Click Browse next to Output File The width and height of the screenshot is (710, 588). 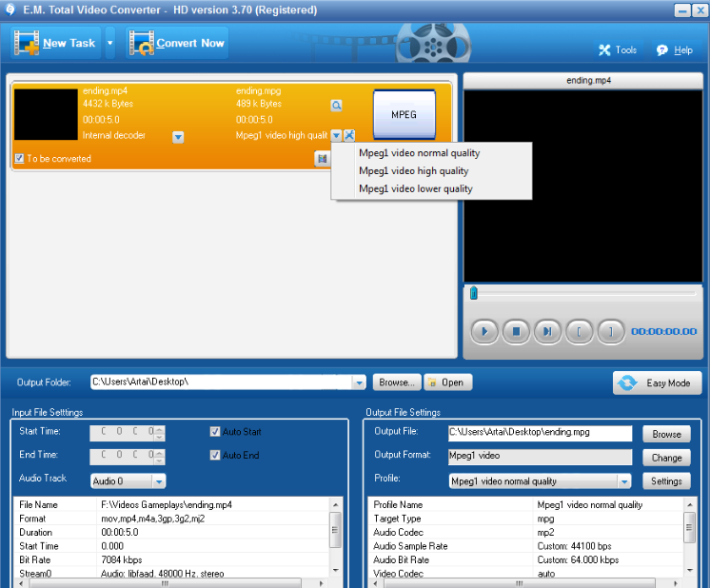[666, 434]
